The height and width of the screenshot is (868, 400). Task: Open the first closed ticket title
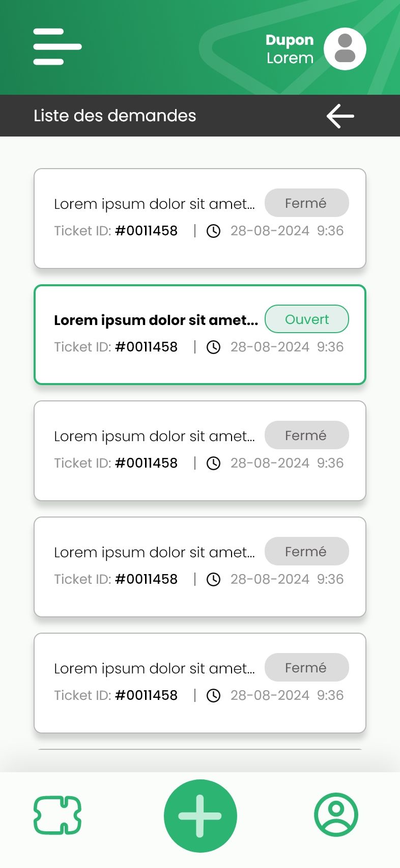coord(154,204)
